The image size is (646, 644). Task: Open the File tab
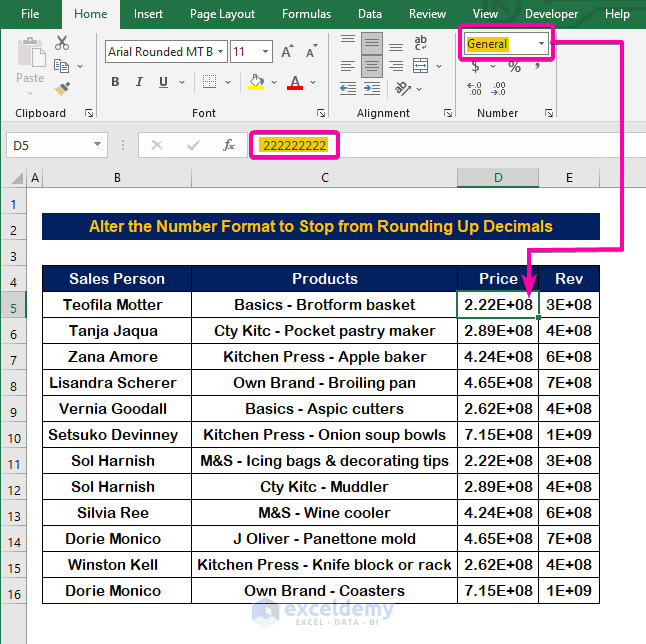tap(30, 14)
